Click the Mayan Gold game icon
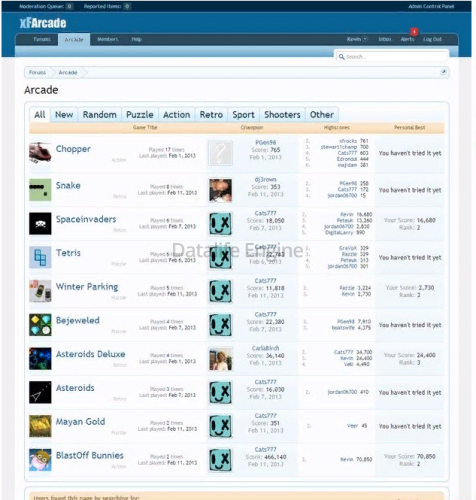 (40, 426)
